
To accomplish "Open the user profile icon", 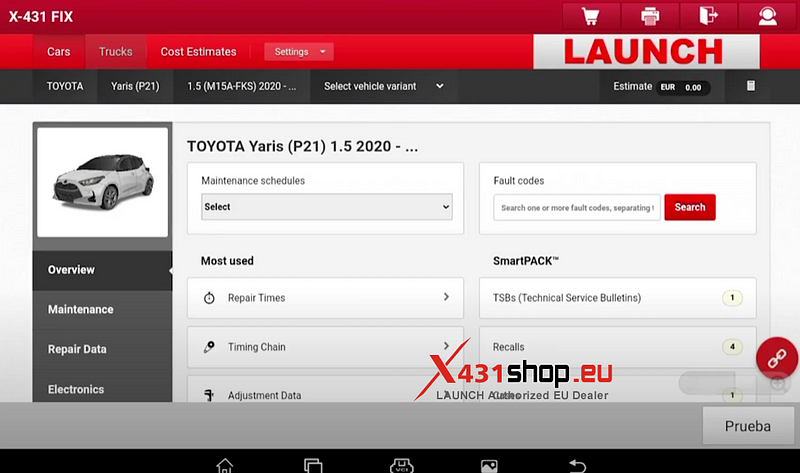I will (767, 16).
